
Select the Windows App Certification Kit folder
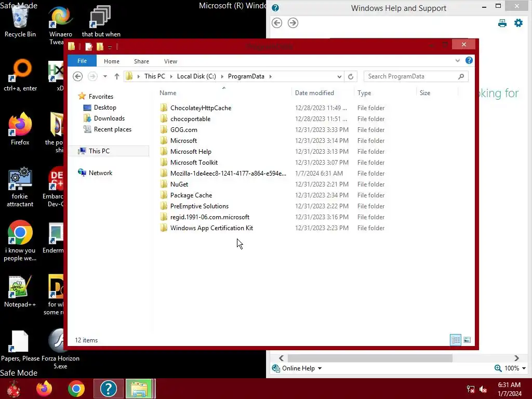pyautogui.click(x=211, y=228)
